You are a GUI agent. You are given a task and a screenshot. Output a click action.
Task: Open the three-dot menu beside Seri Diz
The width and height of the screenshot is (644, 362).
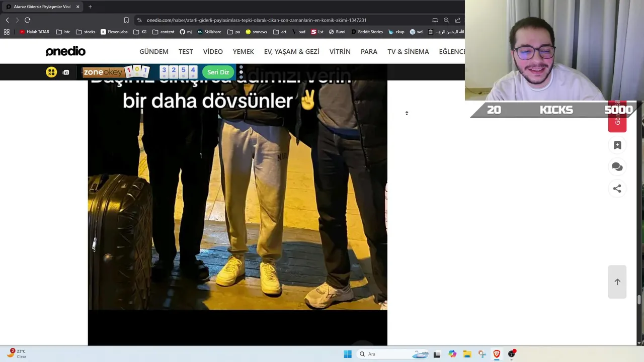pyautogui.click(x=241, y=72)
